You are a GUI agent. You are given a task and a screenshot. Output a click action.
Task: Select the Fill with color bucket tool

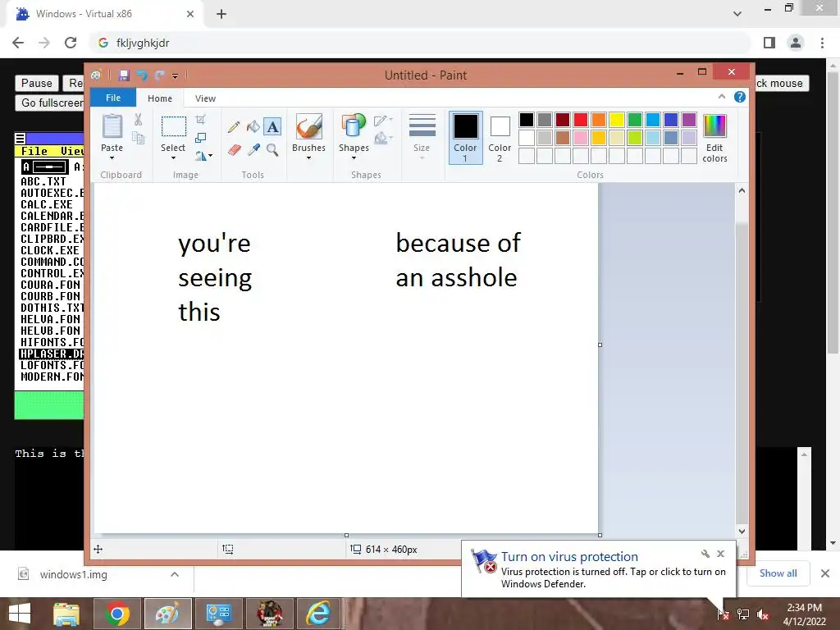253,126
